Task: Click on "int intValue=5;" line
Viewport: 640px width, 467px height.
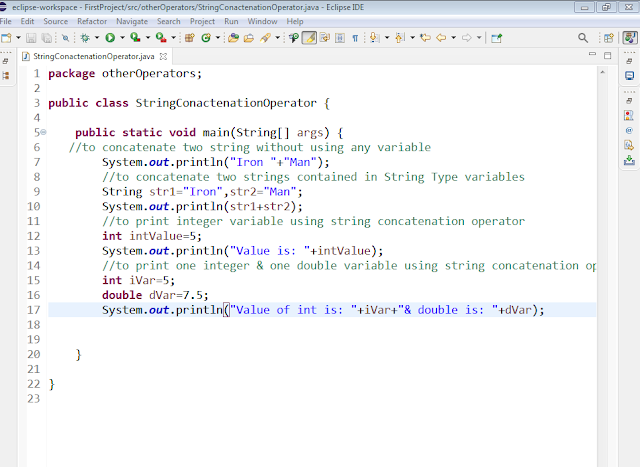Action: tap(152, 236)
